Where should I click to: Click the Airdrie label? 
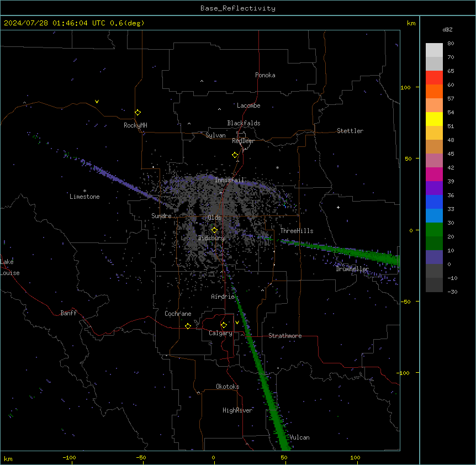223,297
